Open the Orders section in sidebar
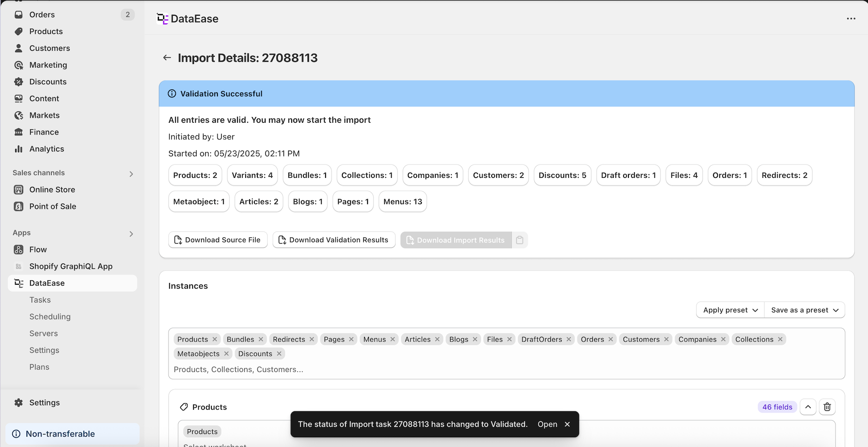This screenshot has width=868, height=447. 73,15
